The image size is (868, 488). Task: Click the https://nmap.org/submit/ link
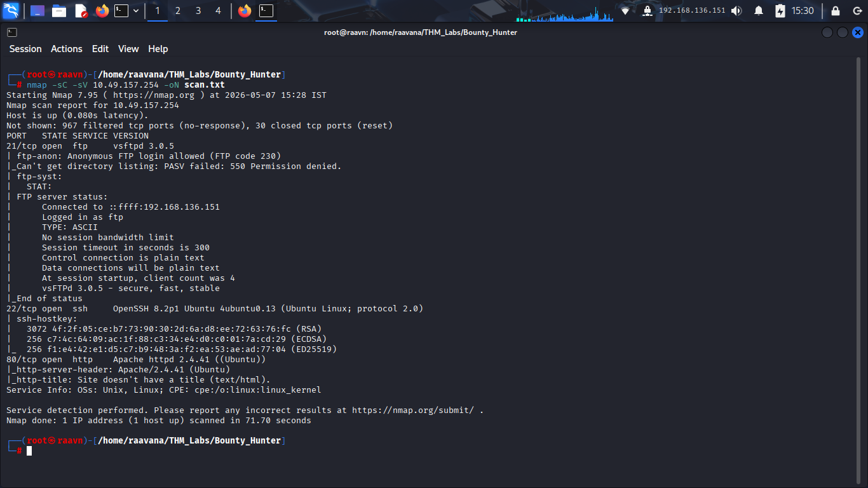pos(413,410)
